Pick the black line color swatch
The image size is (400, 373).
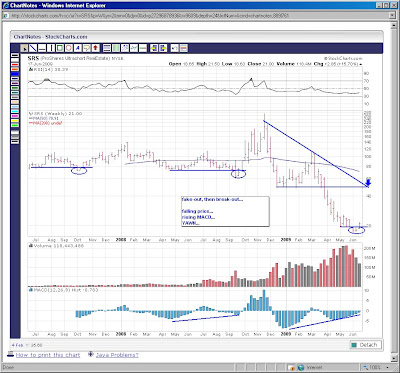[x=15, y=55]
